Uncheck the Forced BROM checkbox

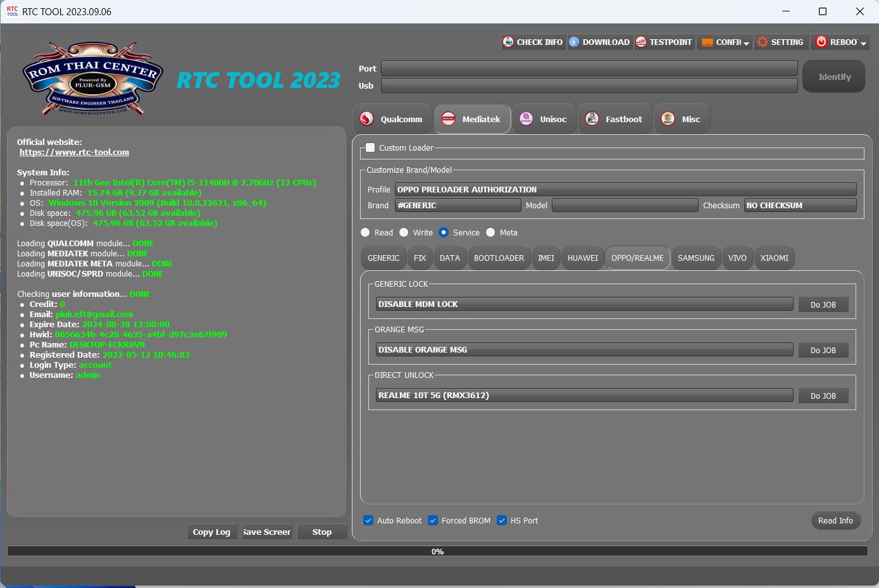tap(433, 520)
